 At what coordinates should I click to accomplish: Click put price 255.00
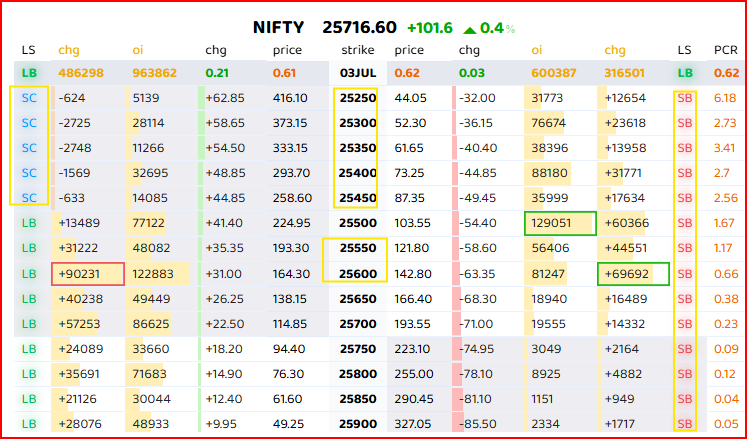(414, 374)
